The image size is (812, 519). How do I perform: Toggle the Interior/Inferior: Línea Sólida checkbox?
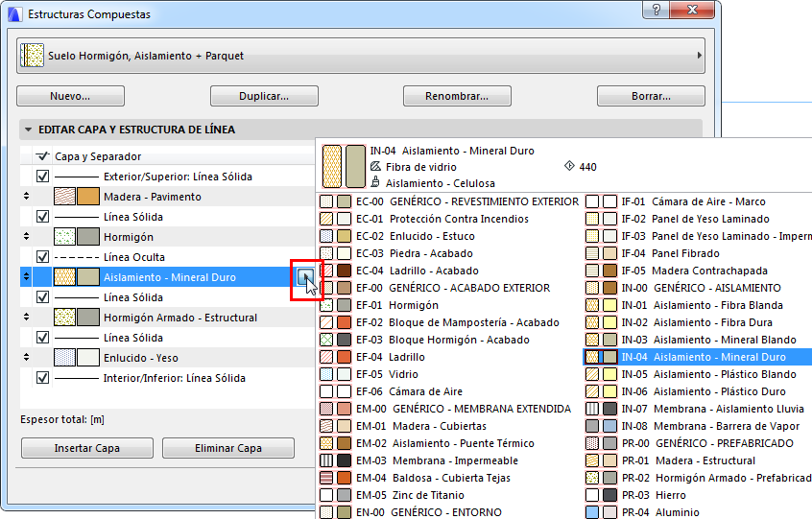43,378
